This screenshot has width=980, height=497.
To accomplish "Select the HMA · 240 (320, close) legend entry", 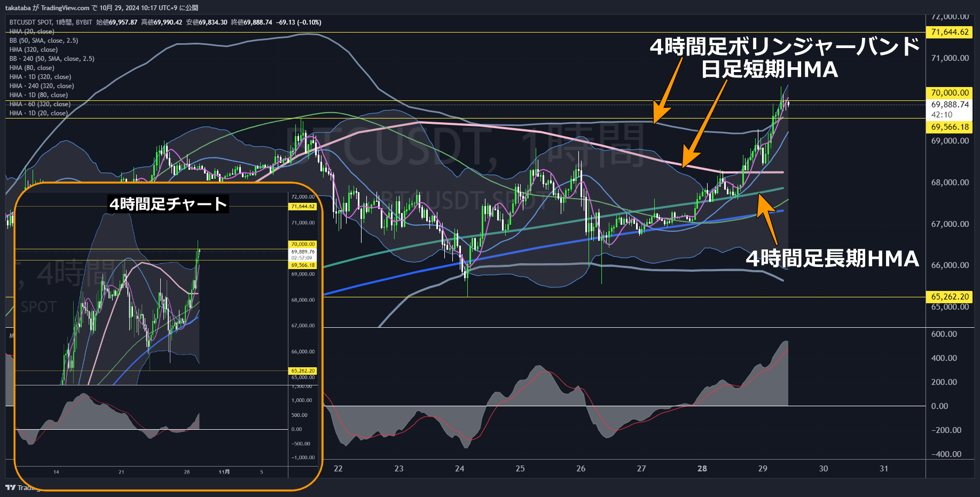I will (42, 86).
